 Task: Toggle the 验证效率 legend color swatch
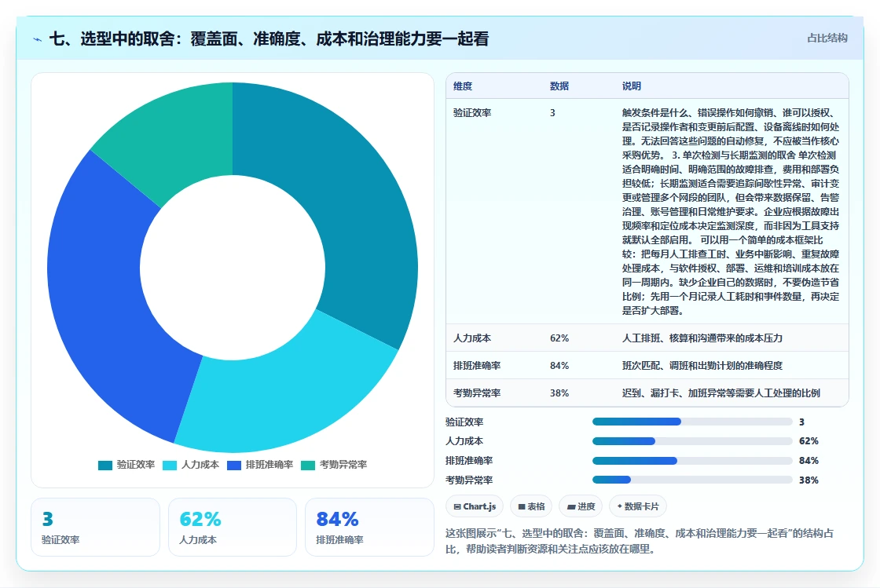click(105, 466)
